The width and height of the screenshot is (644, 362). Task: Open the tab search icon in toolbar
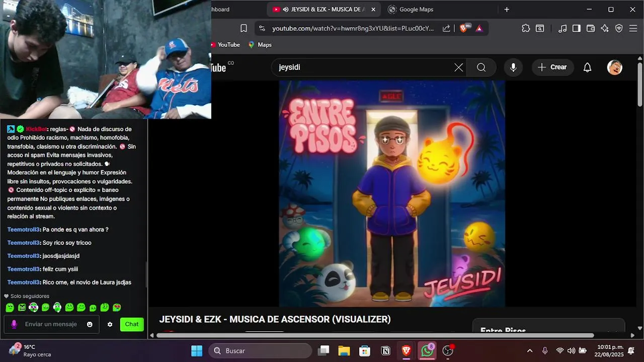tap(540, 28)
